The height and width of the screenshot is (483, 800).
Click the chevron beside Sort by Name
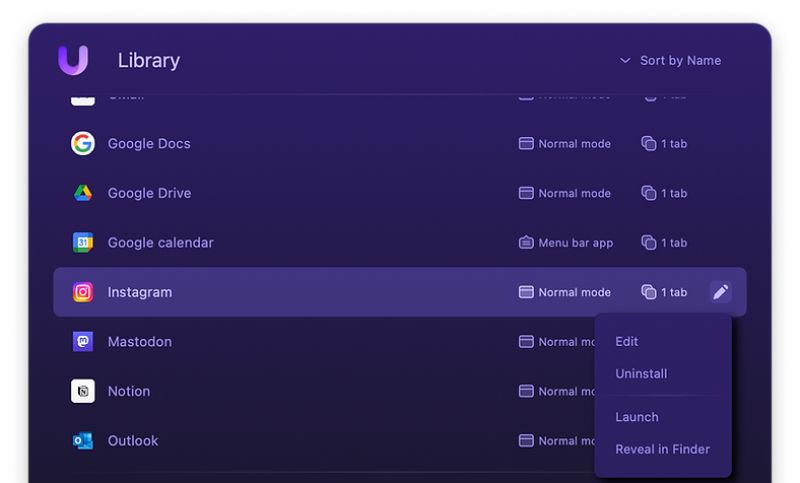tap(625, 61)
